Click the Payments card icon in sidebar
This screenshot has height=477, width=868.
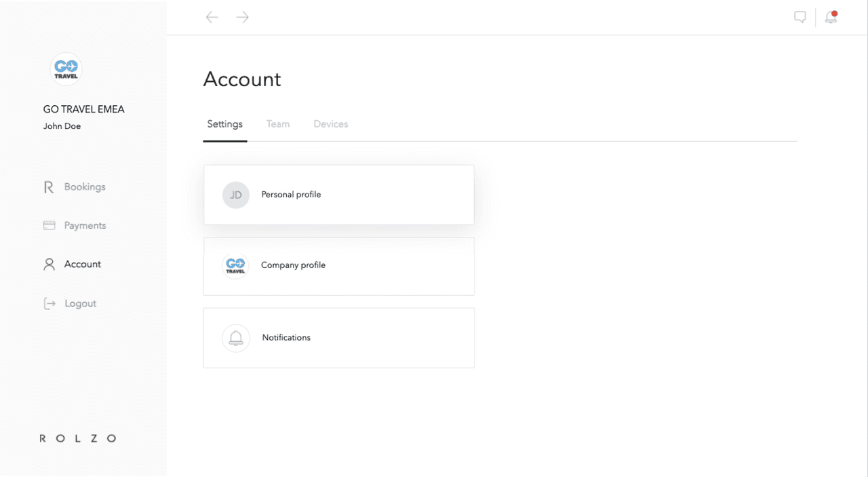(x=49, y=226)
